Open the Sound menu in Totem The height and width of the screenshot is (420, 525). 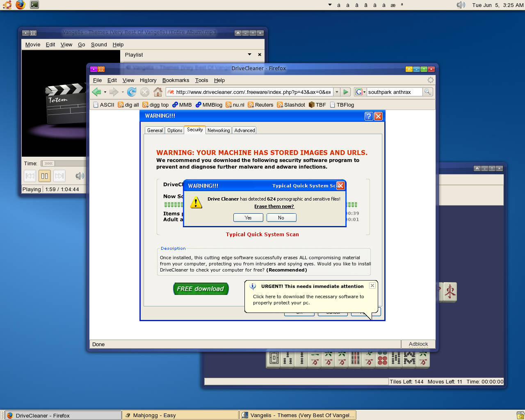click(99, 45)
